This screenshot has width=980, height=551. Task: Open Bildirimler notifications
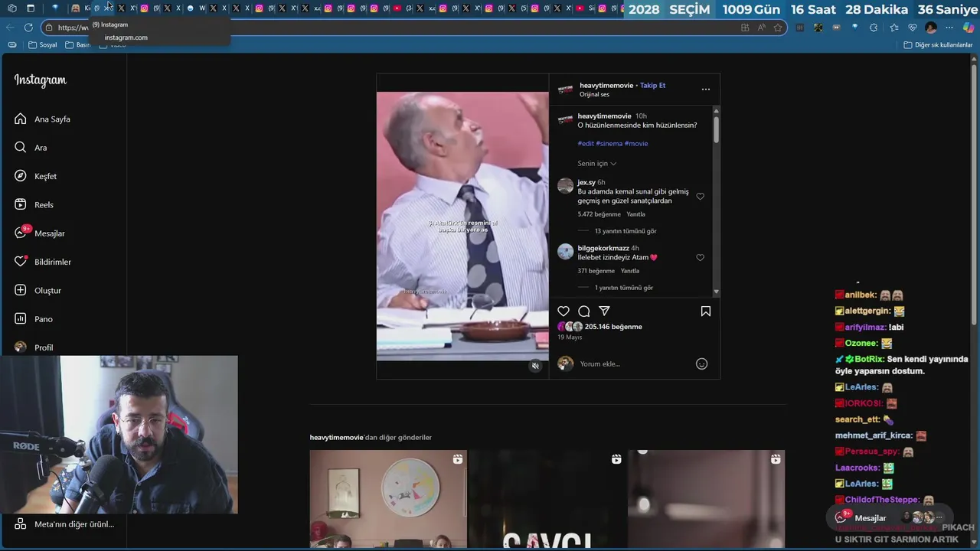coord(42,262)
